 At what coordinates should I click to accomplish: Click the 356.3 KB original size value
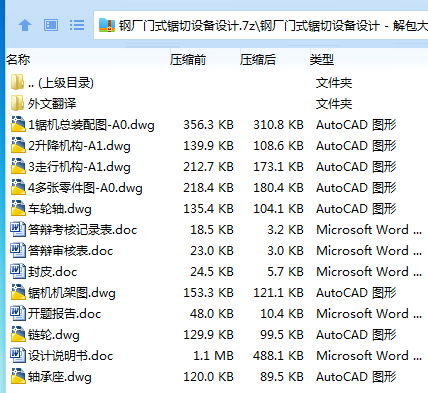tap(208, 125)
